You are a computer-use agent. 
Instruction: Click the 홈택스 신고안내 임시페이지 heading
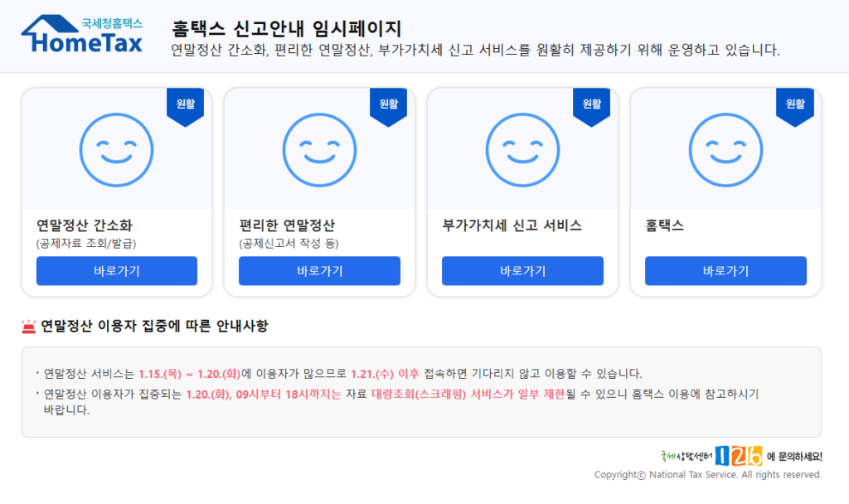pos(286,28)
